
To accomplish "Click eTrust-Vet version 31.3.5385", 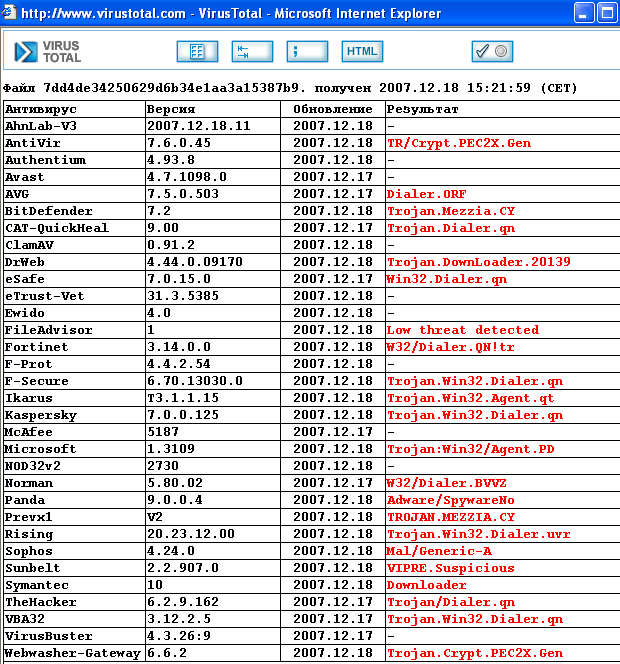I will 183,296.
